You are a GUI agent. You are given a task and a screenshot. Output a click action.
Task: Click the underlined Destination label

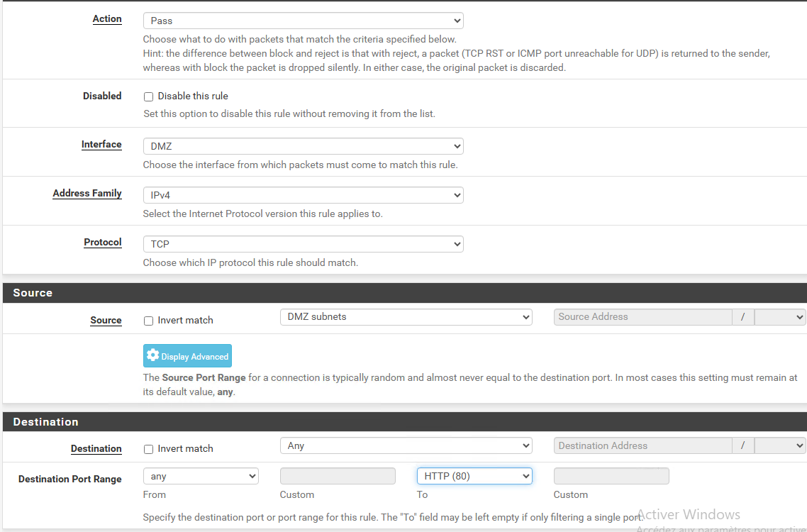[x=96, y=449]
